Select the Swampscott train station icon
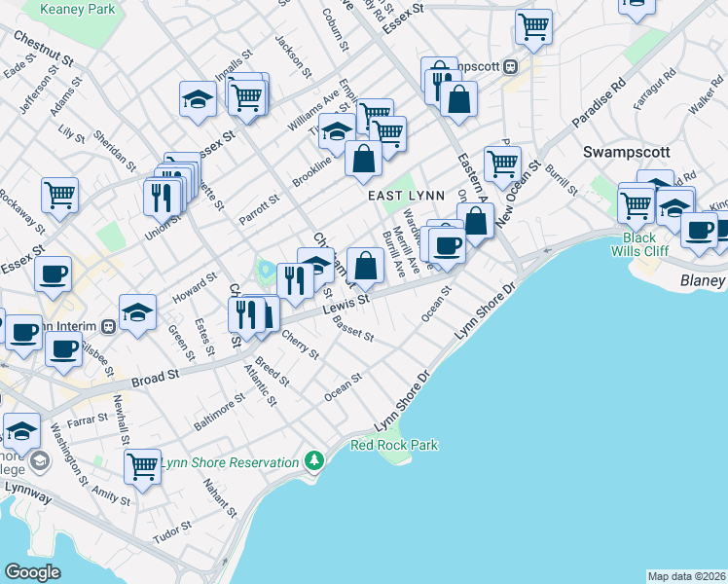728x584 pixels. [x=510, y=67]
